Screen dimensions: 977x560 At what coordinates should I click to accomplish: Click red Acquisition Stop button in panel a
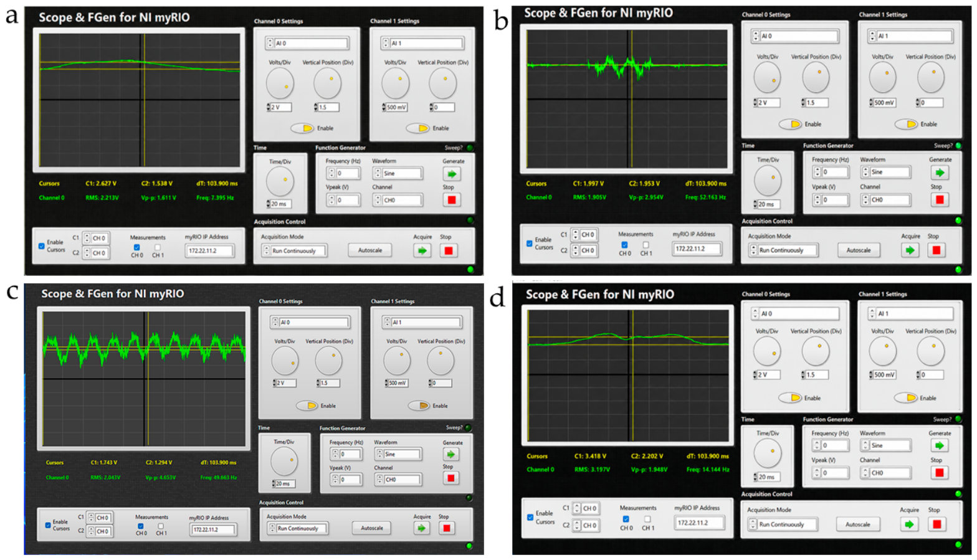click(448, 250)
